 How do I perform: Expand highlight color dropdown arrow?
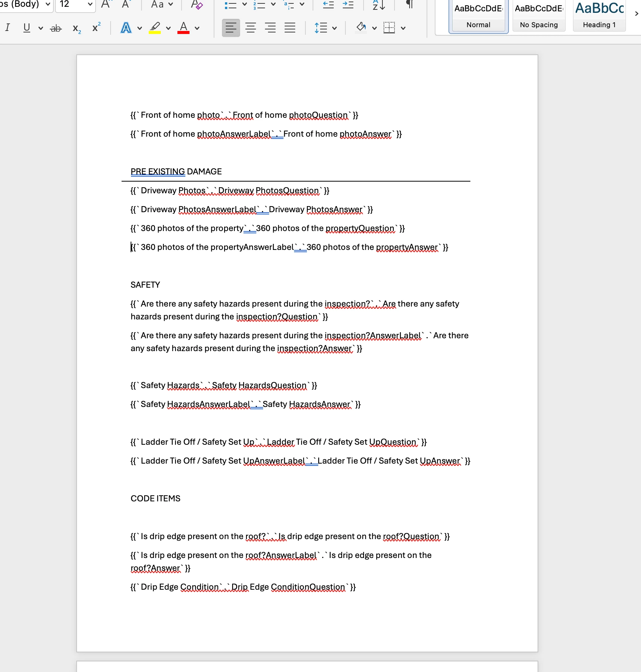pos(168,28)
